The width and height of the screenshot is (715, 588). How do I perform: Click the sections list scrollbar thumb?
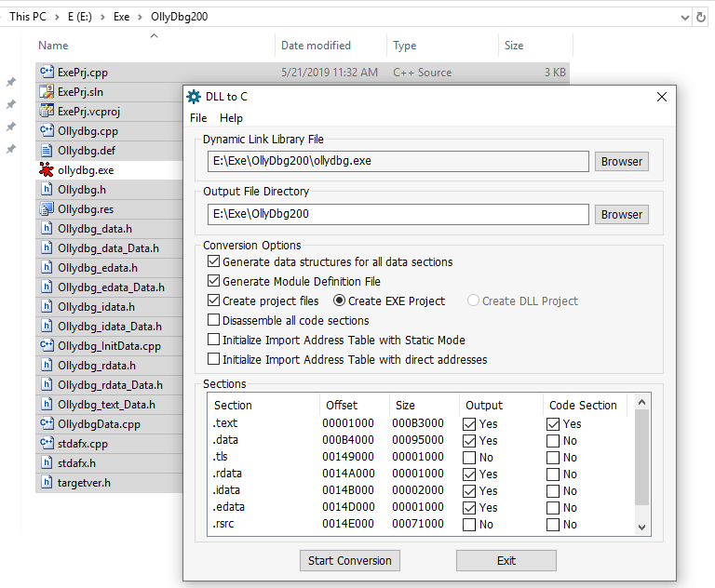click(641, 457)
